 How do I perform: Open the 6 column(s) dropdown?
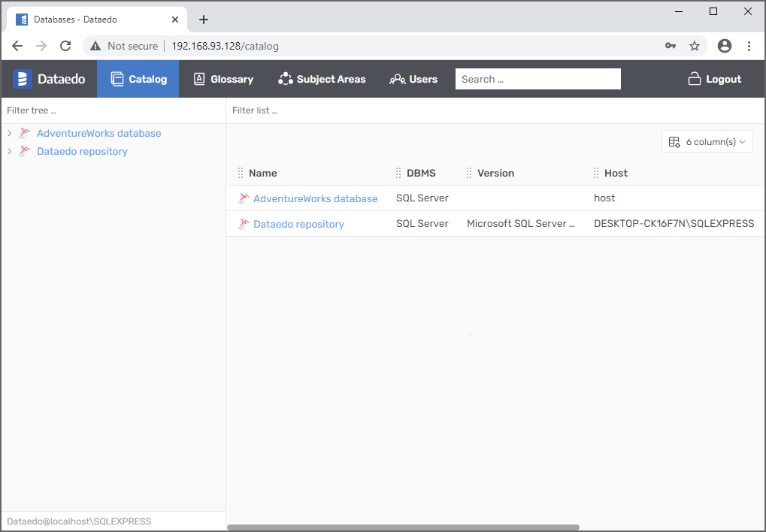[x=707, y=141]
